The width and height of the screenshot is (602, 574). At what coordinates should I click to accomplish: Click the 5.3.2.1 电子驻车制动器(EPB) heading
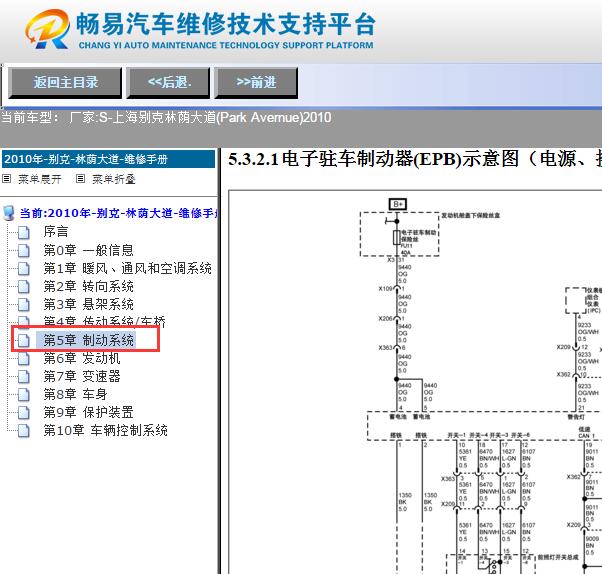click(x=415, y=159)
